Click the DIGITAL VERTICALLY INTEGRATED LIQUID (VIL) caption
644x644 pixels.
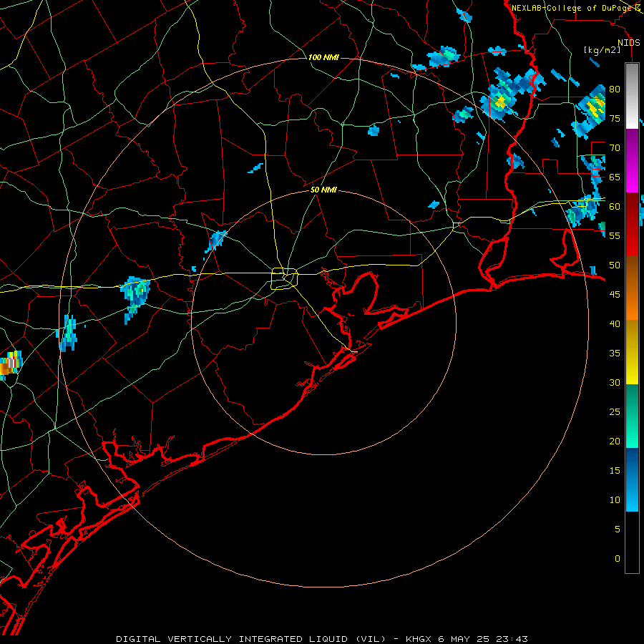click(251, 639)
